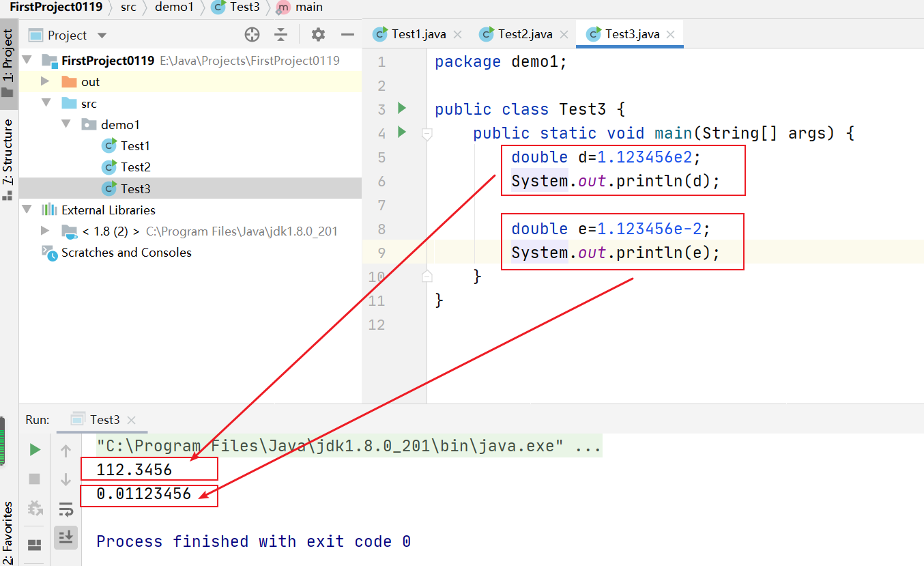The width and height of the screenshot is (924, 566).
Task: Click line number 7 in the gutter
Action: [381, 205]
